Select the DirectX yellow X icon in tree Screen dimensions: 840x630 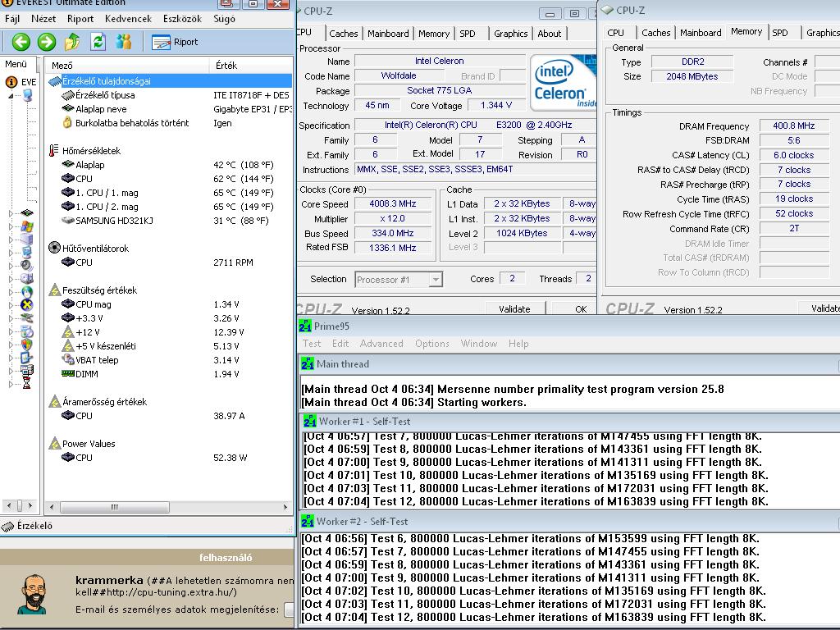tap(27, 305)
